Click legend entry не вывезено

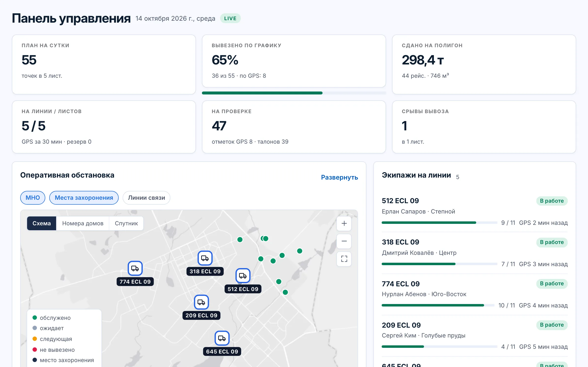pos(54,350)
